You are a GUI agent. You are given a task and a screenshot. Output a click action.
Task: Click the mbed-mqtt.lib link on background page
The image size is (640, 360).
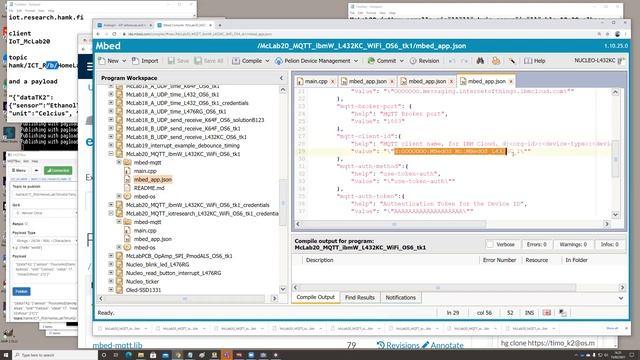click(x=118, y=345)
